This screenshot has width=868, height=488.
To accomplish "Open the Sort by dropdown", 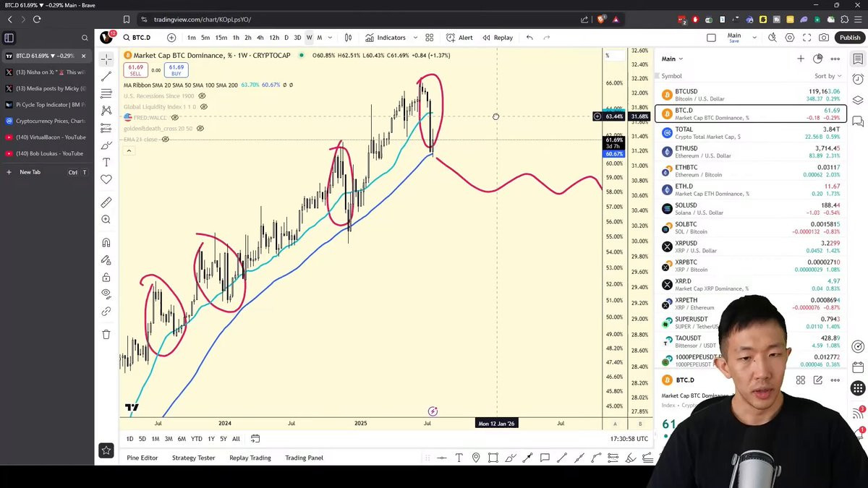I will pos(827,76).
